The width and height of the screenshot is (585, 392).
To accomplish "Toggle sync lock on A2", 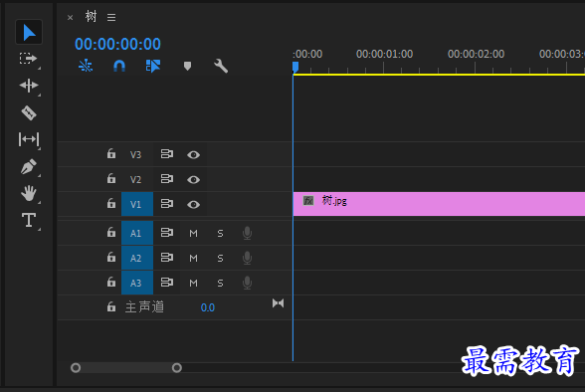I will pyautogui.click(x=167, y=258).
